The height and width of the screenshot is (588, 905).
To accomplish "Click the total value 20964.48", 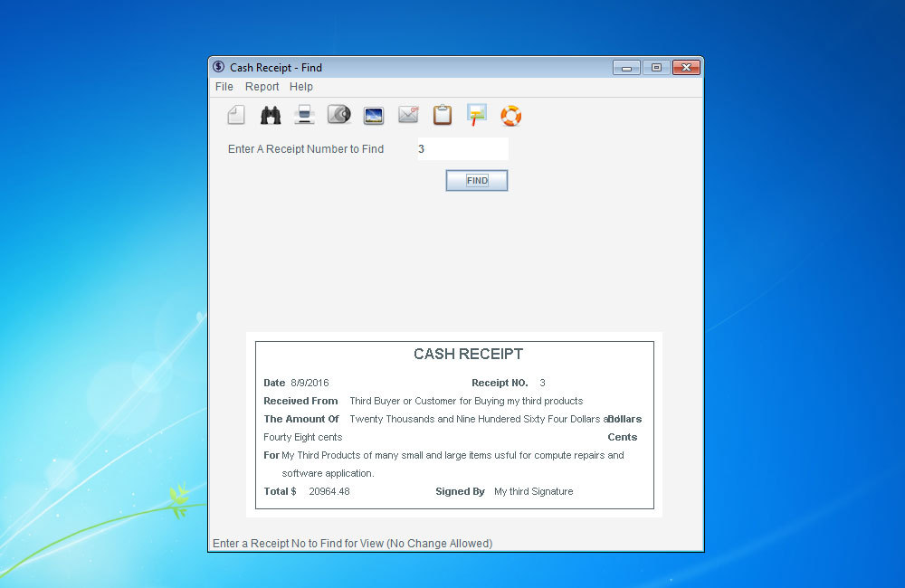I will (x=329, y=491).
